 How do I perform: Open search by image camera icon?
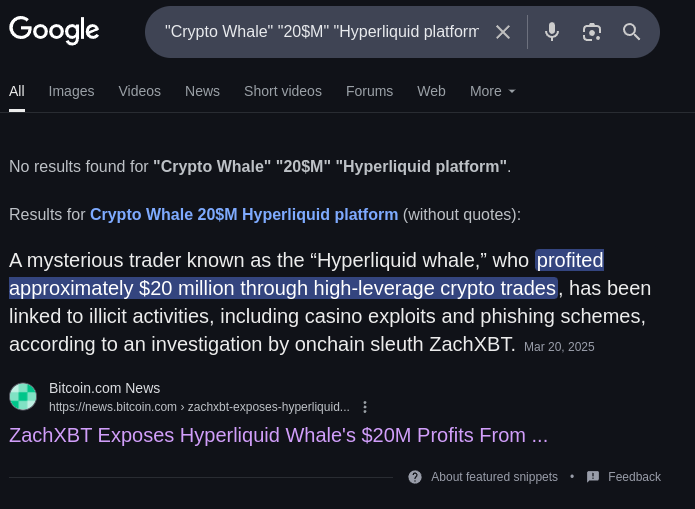[592, 32]
